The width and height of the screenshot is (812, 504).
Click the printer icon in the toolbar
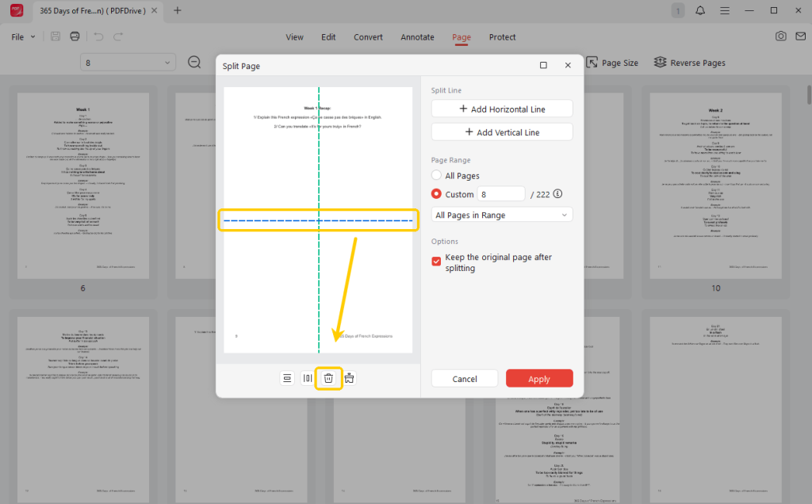coord(74,36)
